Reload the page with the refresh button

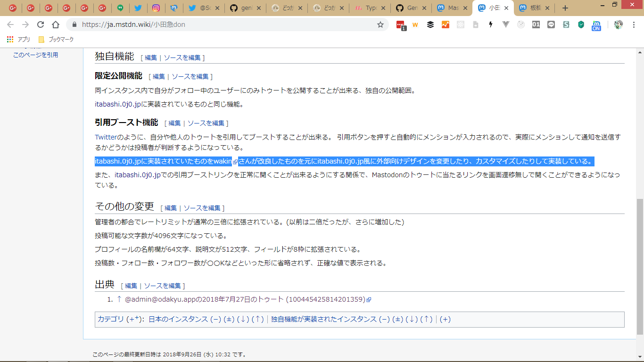click(41, 25)
